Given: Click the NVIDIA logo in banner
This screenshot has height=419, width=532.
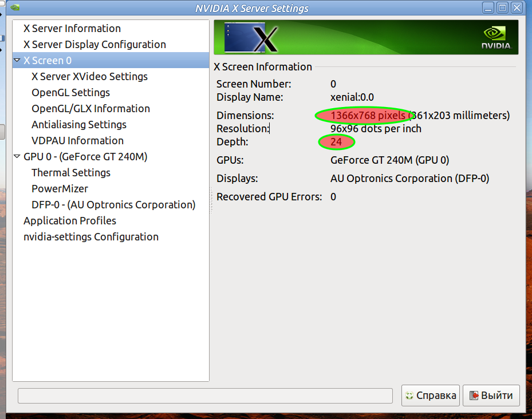Looking at the screenshot, I should [x=496, y=38].
